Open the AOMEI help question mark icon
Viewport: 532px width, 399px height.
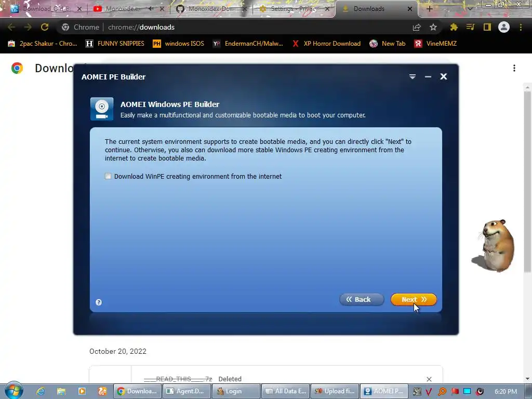99,302
